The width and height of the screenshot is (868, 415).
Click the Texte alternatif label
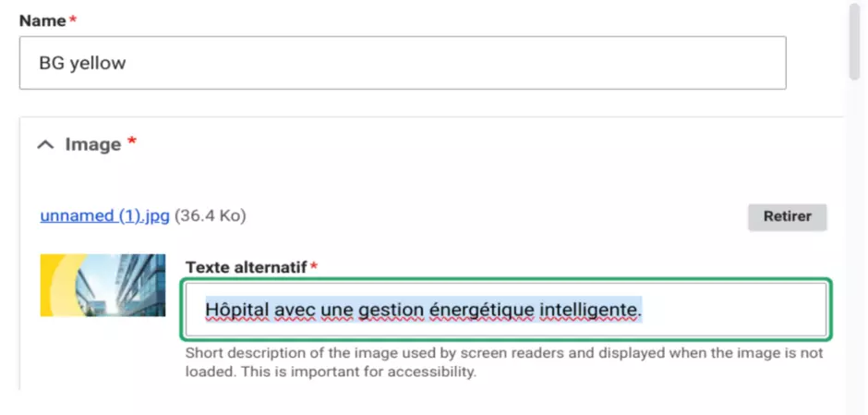pyautogui.click(x=246, y=267)
